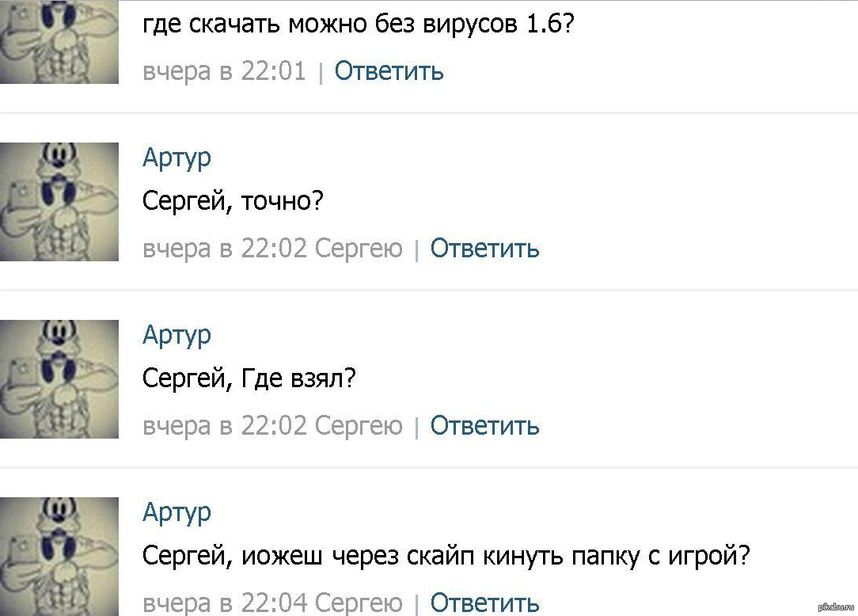Open the 'вчера в 22:01' timestamp
The image size is (858, 616).
[224, 71]
